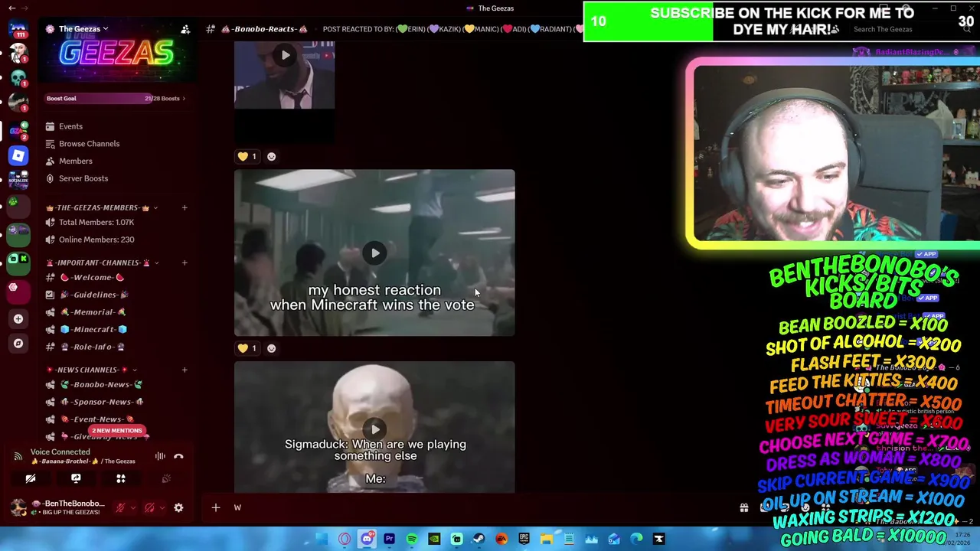Click the back navigation arrow at top left
Image resolution: width=980 pixels, height=551 pixels.
coord(12,8)
